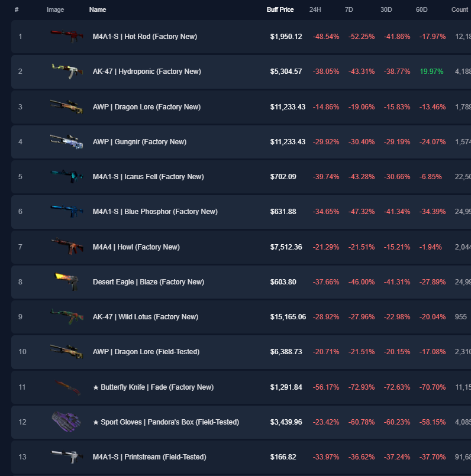Sort by the 60D column header
The width and height of the screenshot is (471, 476).
(422, 9)
